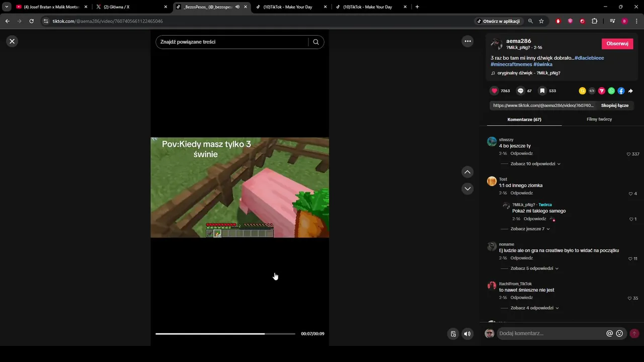Viewport: 644px width, 362px height.
Task: Post comment with the red send arrow
Action: click(x=634, y=333)
